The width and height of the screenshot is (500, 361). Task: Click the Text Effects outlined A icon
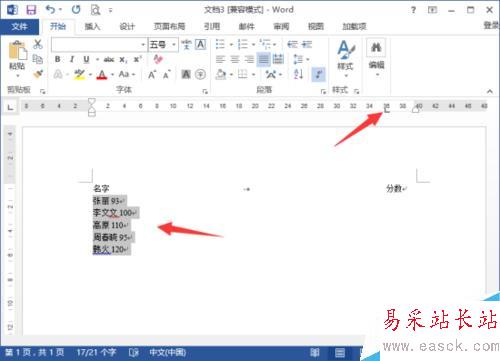click(x=58, y=74)
